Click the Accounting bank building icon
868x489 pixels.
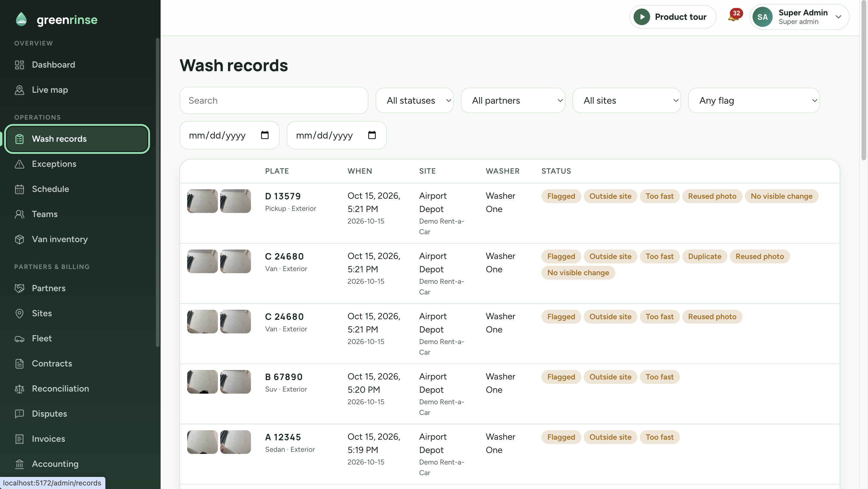19,464
